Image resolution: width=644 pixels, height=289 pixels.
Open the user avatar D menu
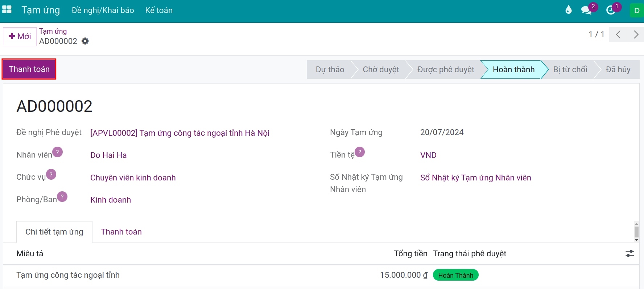coord(637,10)
